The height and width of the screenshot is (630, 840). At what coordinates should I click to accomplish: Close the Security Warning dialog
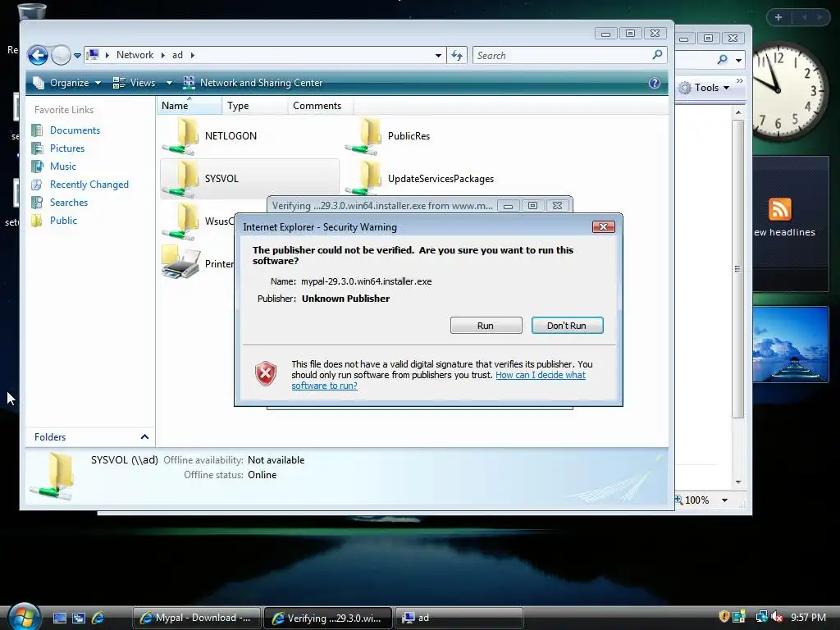(x=603, y=226)
